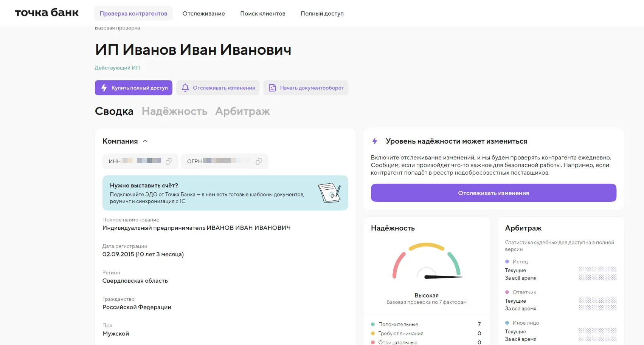Switch to the Арбитраж tab
644x345 pixels.
pyautogui.click(x=242, y=111)
